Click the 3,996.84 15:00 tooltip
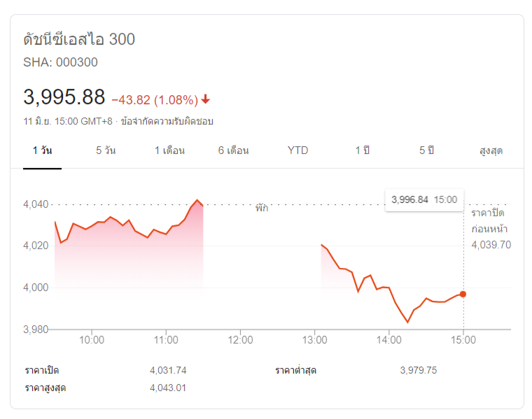 click(424, 199)
